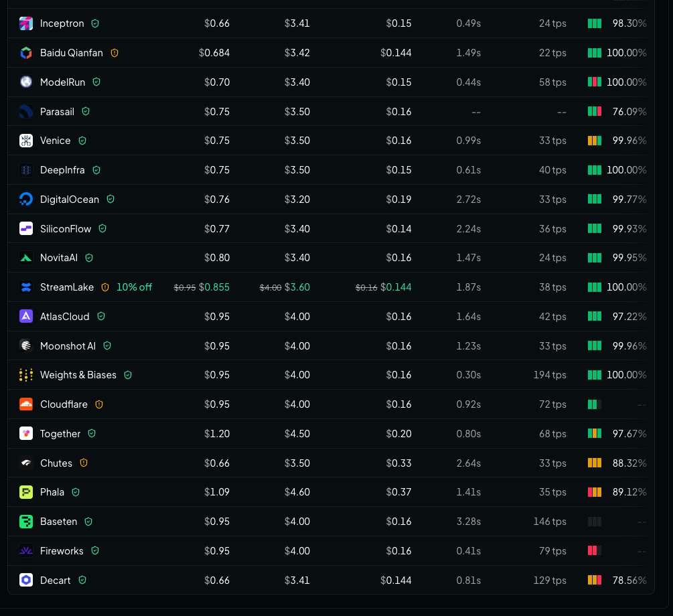This screenshot has width=673, height=616.
Task: Click the Fireworks provider logo
Action: 25,551
